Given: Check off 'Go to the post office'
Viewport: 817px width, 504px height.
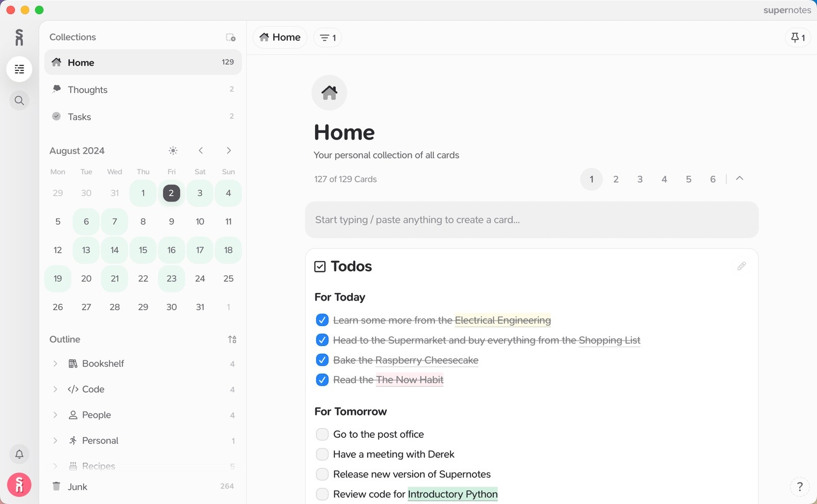Looking at the screenshot, I should tap(322, 434).
